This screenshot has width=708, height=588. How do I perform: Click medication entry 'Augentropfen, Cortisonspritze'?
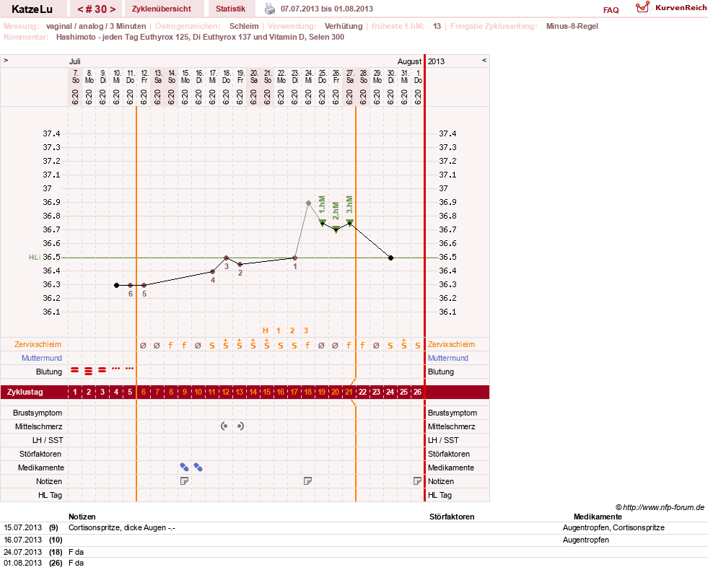tap(613, 527)
